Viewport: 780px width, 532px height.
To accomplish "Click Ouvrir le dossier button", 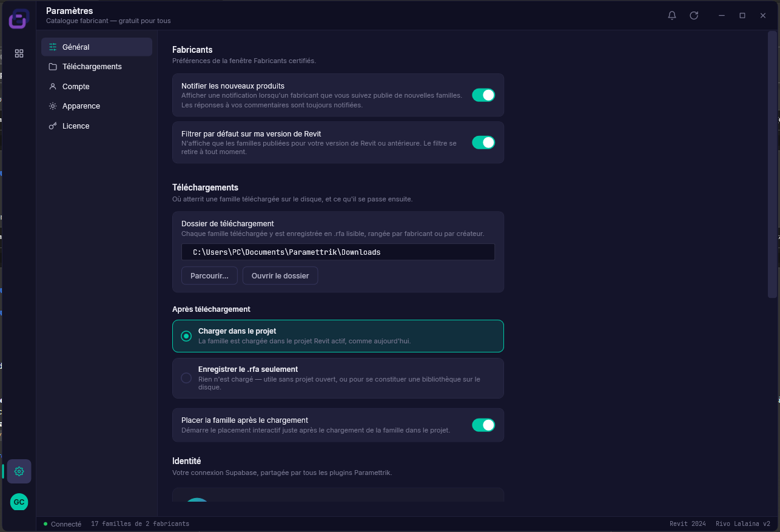I will tap(280, 276).
